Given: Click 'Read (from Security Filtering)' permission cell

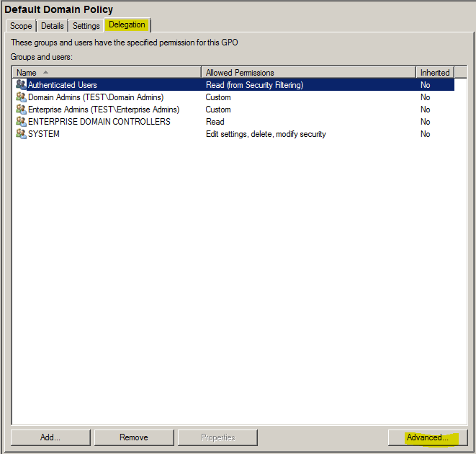Looking at the screenshot, I should click(254, 85).
